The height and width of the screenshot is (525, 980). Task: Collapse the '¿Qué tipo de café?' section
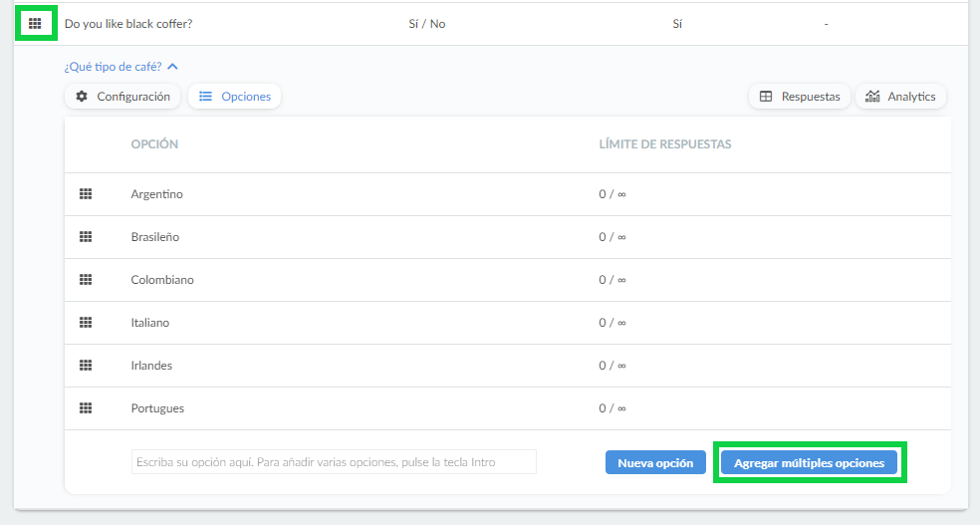pos(121,67)
